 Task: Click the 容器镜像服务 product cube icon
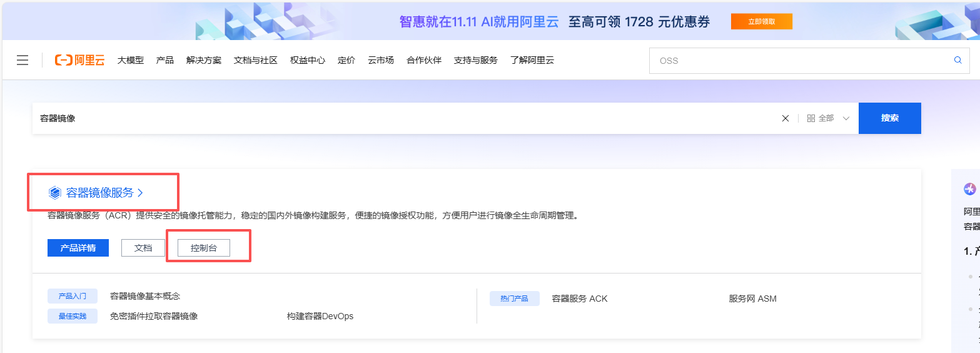[x=54, y=193]
